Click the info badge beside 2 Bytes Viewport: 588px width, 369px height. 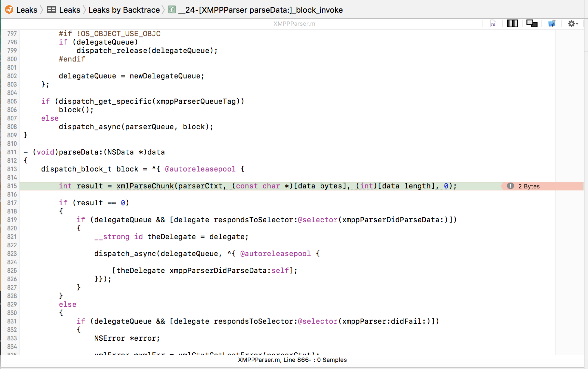pyautogui.click(x=511, y=186)
